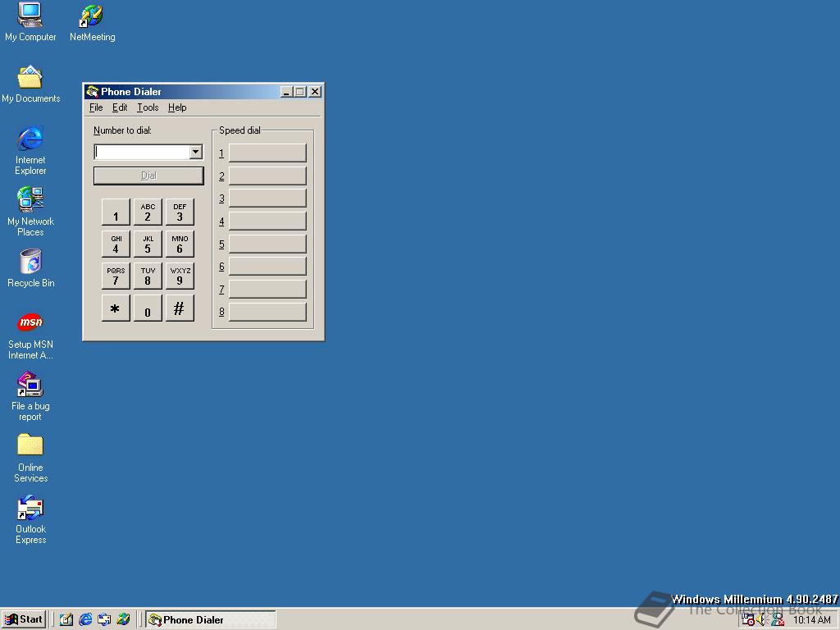This screenshot has height=630, width=840.
Task: Click speed dial button 3
Action: pos(267,199)
